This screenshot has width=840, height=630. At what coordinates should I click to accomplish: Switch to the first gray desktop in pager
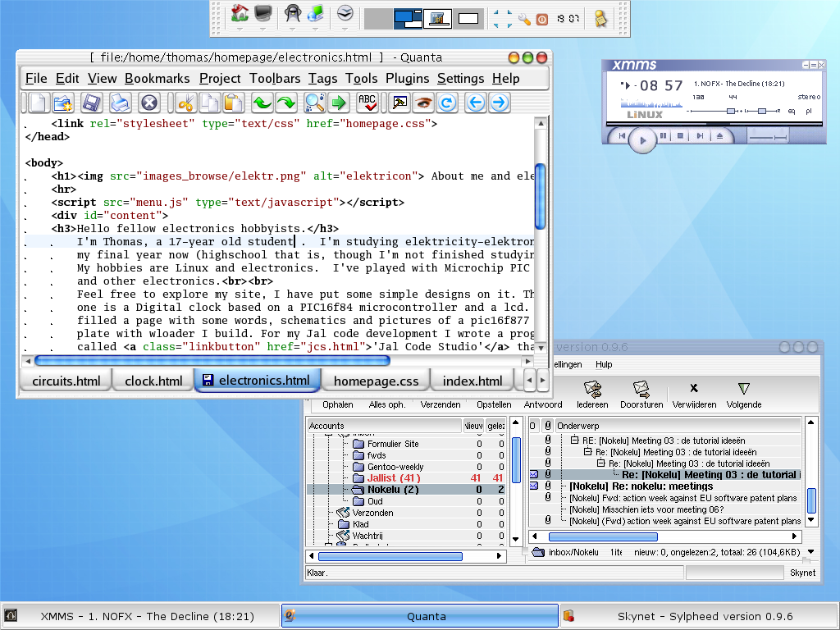click(x=378, y=19)
